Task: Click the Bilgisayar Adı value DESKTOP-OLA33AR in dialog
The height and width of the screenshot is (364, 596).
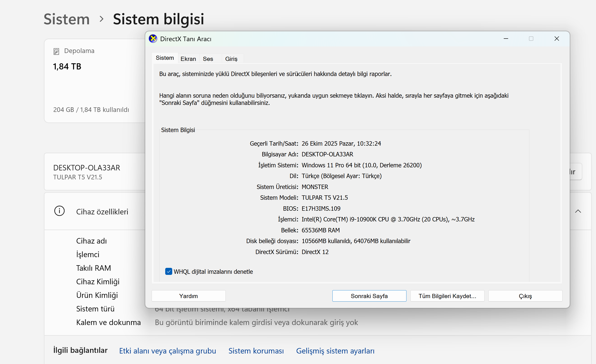Action: [327, 154]
